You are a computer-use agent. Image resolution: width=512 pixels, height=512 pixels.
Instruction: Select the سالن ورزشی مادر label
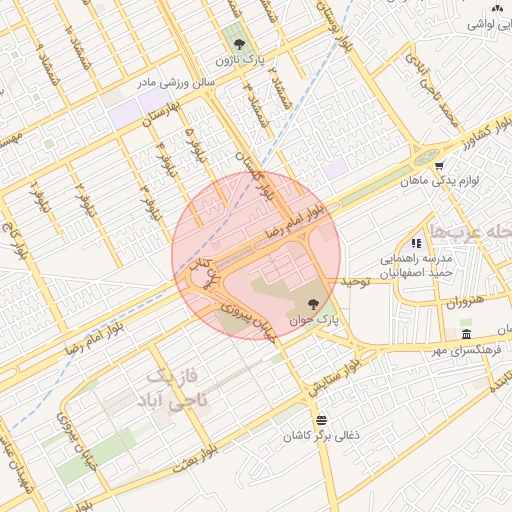(x=177, y=83)
